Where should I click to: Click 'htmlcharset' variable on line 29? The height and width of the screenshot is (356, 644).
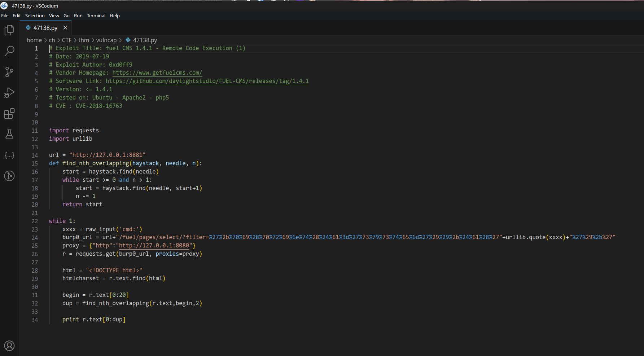pyautogui.click(x=80, y=278)
